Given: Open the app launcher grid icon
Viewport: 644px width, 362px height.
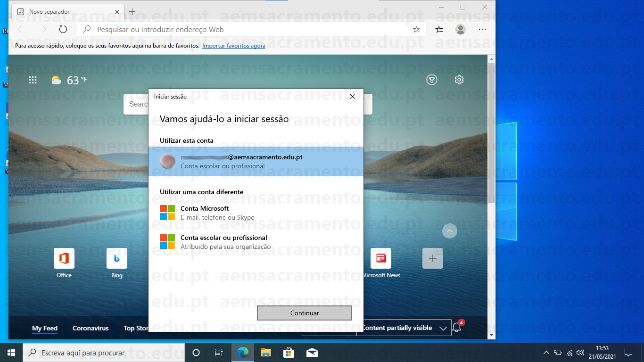Looking at the screenshot, I should pos(33,80).
